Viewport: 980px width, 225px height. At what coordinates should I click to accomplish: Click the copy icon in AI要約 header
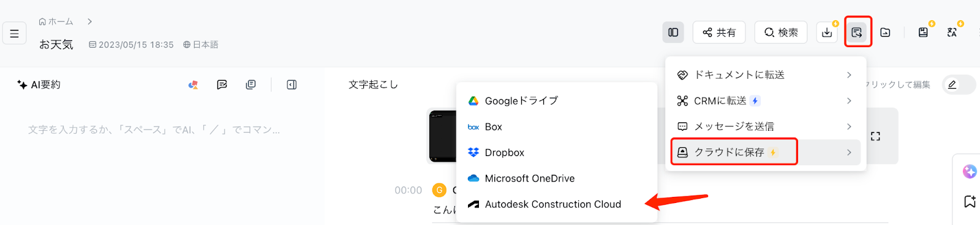[x=251, y=84]
